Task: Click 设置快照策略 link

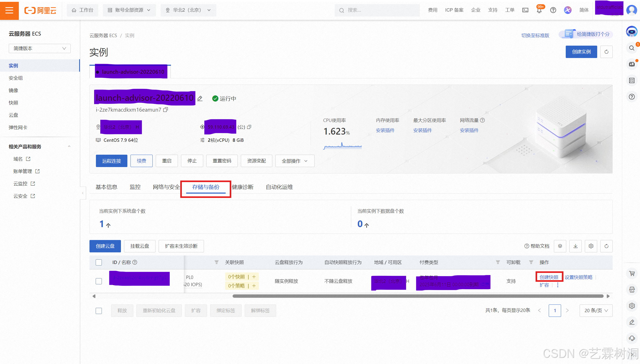Action: point(579,277)
